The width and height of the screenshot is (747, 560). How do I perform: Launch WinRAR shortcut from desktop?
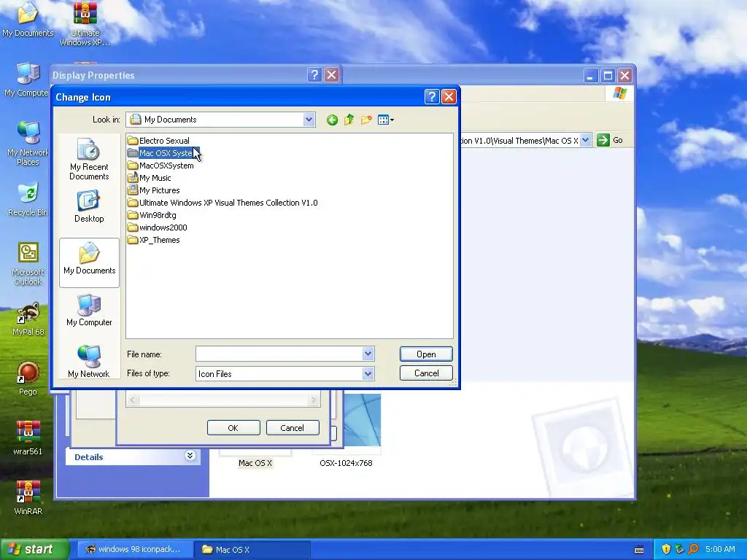coord(28,498)
